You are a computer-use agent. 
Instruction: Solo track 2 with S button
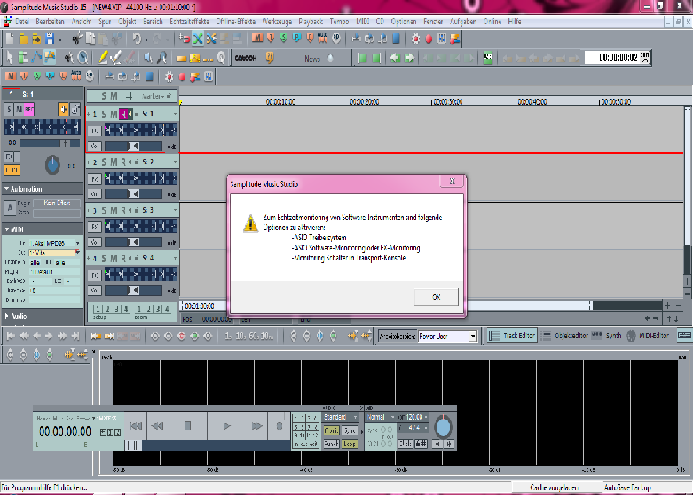(104, 162)
